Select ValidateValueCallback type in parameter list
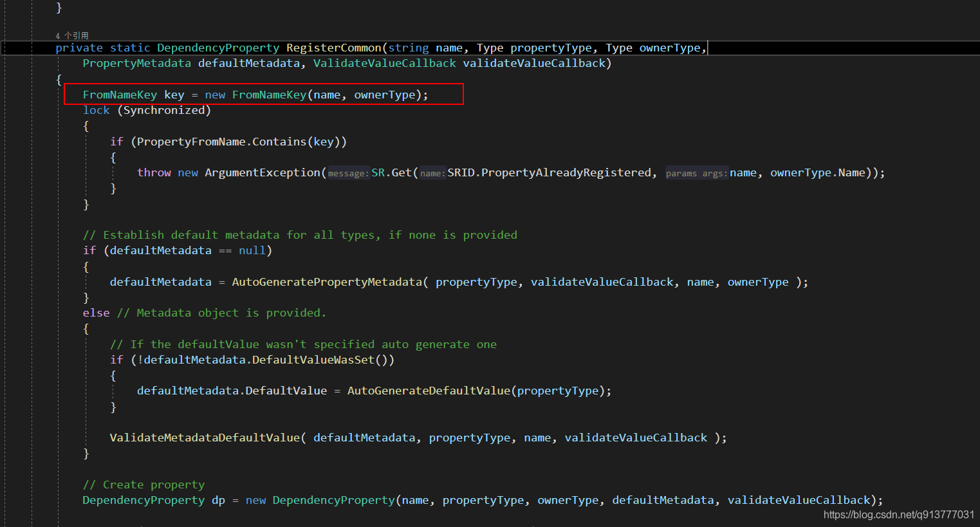This screenshot has height=527, width=980. pos(385,63)
